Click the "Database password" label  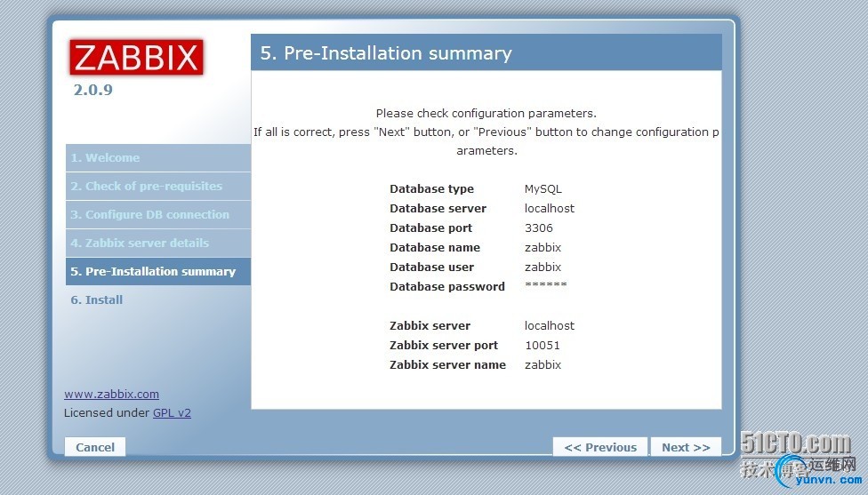point(447,286)
